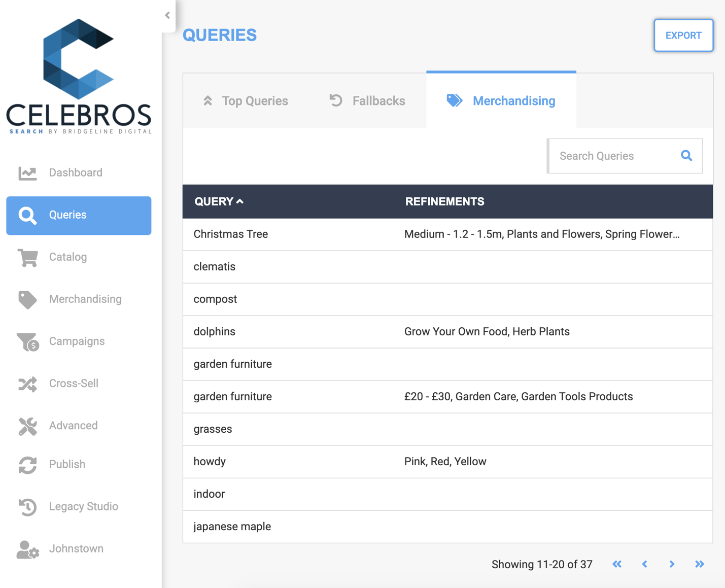Click the Publish refresh icon
This screenshot has height=588, width=725.
pyautogui.click(x=27, y=465)
